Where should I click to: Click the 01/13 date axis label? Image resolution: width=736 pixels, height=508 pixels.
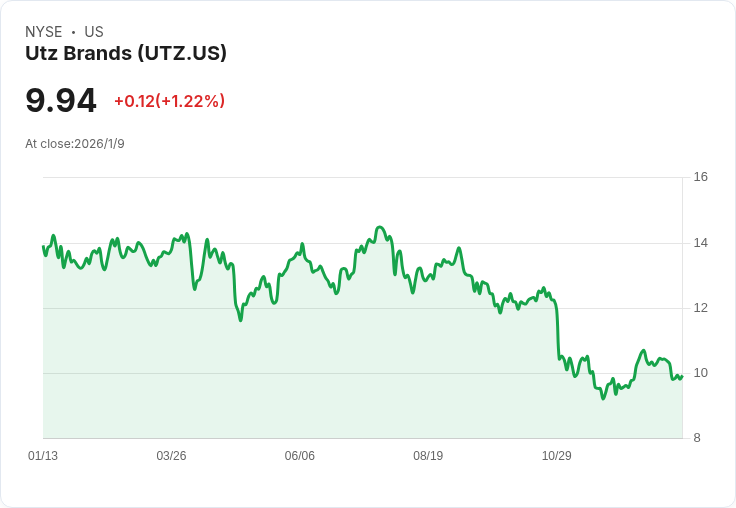coord(43,455)
